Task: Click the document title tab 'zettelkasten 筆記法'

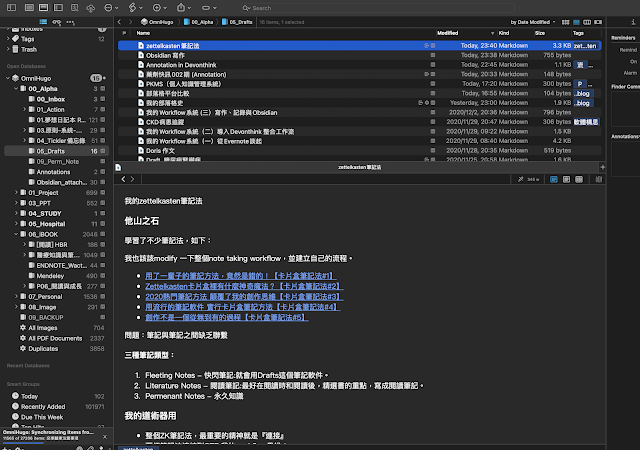Action: click(x=359, y=167)
